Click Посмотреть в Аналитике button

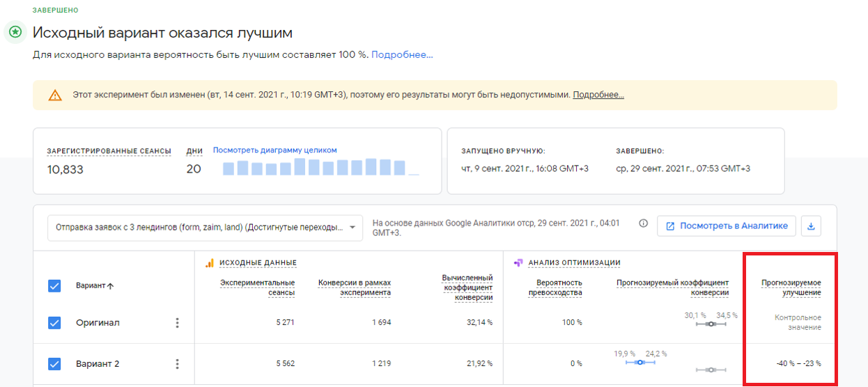tap(727, 226)
